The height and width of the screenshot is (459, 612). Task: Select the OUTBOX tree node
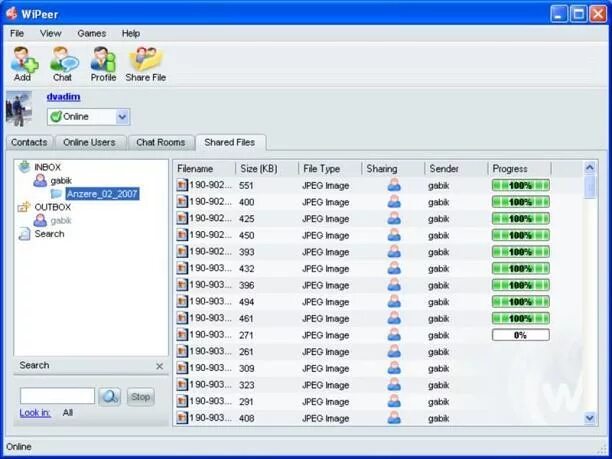53,207
